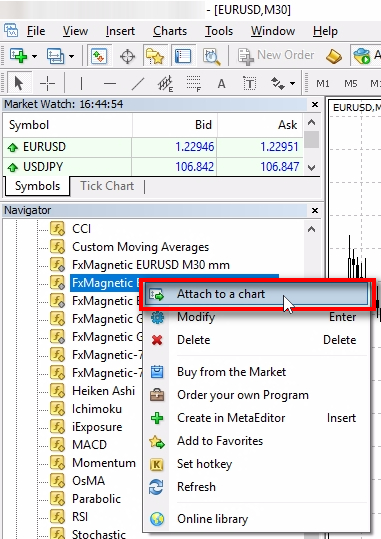Expand the arrows tool dropdown arrow

[x=292, y=84]
